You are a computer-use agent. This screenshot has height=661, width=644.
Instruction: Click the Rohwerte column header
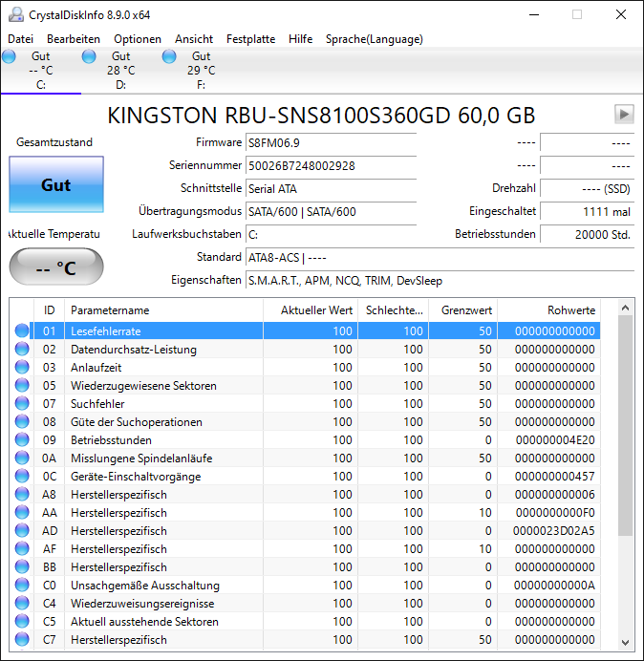[x=549, y=310]
